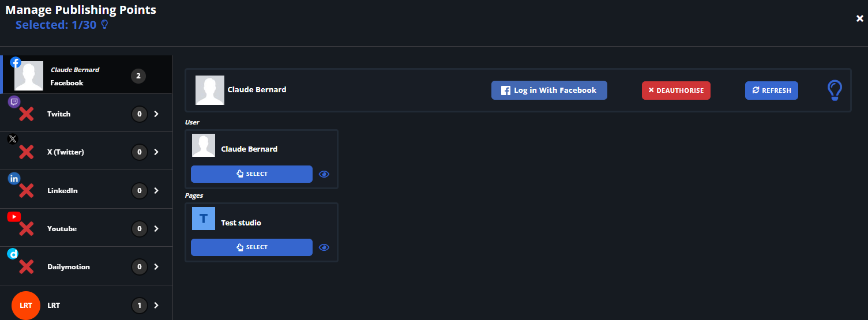Expand the Twitch row chevron
This screenshot has height=320, width=868.
pos(156,114)
